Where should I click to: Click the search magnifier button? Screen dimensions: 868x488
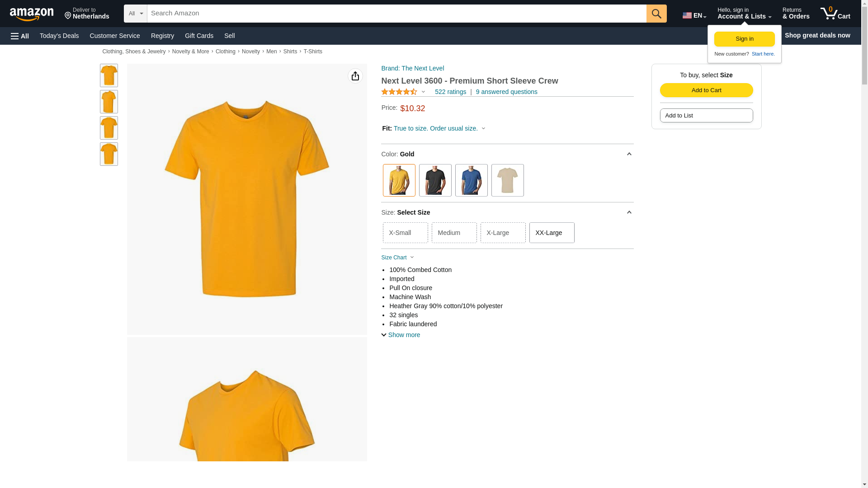[656, 14]
